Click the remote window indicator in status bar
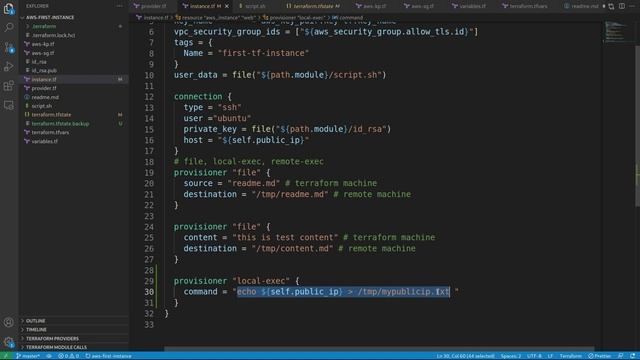Image resolution: width=640 pixels, height=360 pixels. (x=6, y=356)
